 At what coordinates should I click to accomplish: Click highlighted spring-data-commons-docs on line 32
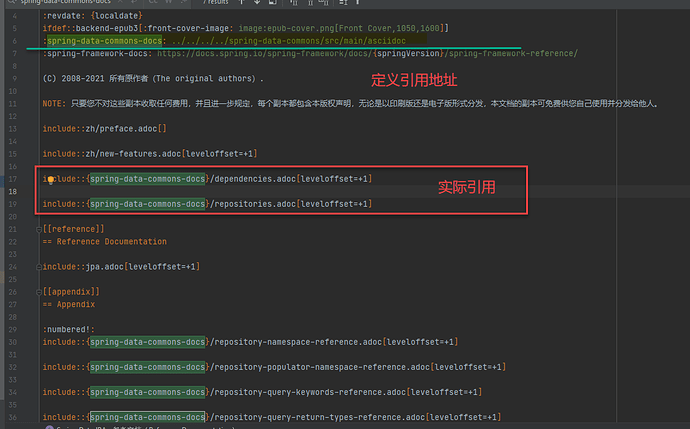click(x=147, y=367)
